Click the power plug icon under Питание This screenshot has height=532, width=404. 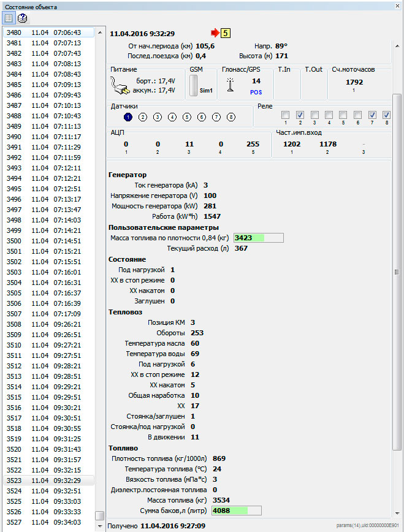click(x=122, y=86)
